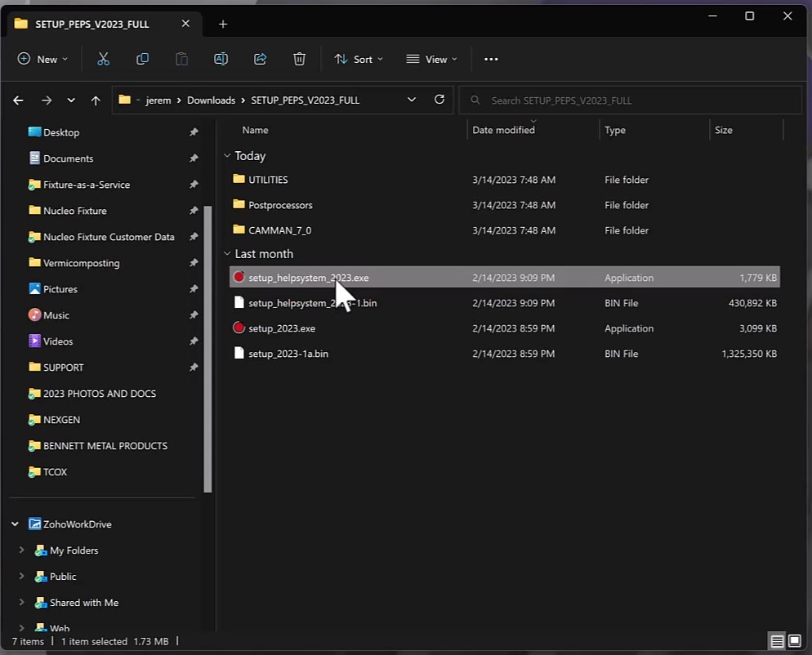Switch to large thumbnails view in status bar
This screenshot has width=812, height=655.
[x=794, y=641]
